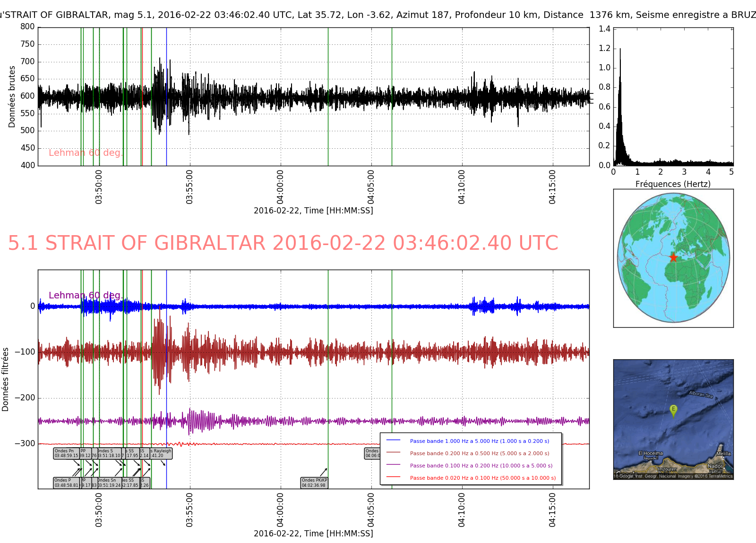The width and height of the screenshot is (756, 543).
Task: Click the blue 1.000–5.000 Hz legend entry
Action: [479, 441]
